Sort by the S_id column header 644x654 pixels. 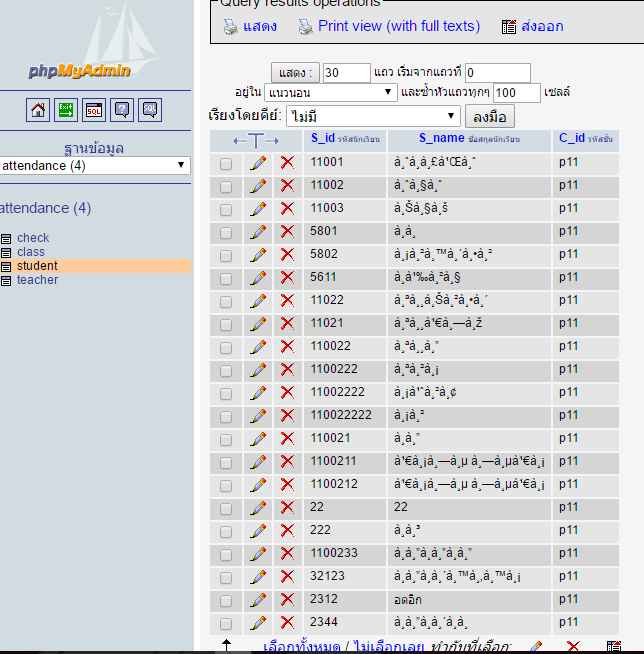(323, 138)
